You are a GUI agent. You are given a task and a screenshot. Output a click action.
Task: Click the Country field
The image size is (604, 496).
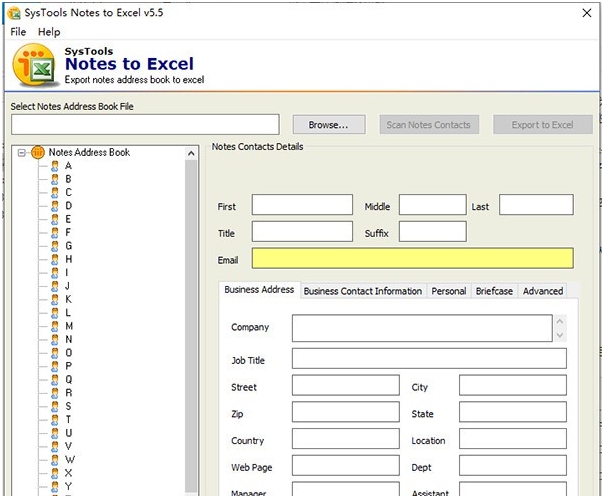click(x=346, y=439)
